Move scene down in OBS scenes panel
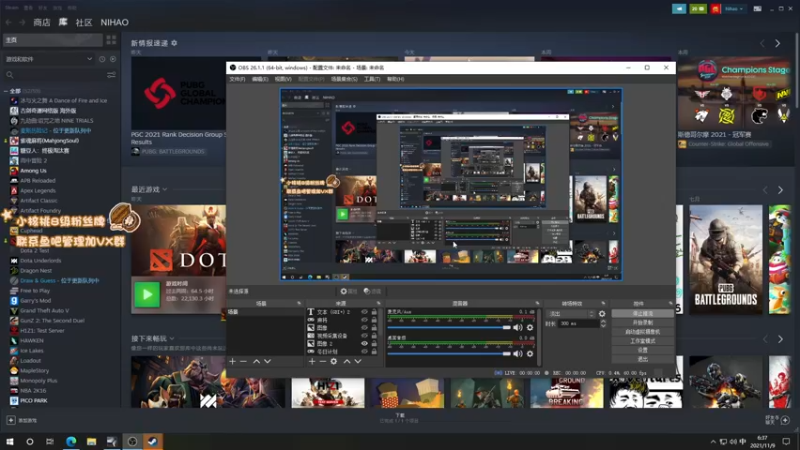800x450 pixels. 267,361
